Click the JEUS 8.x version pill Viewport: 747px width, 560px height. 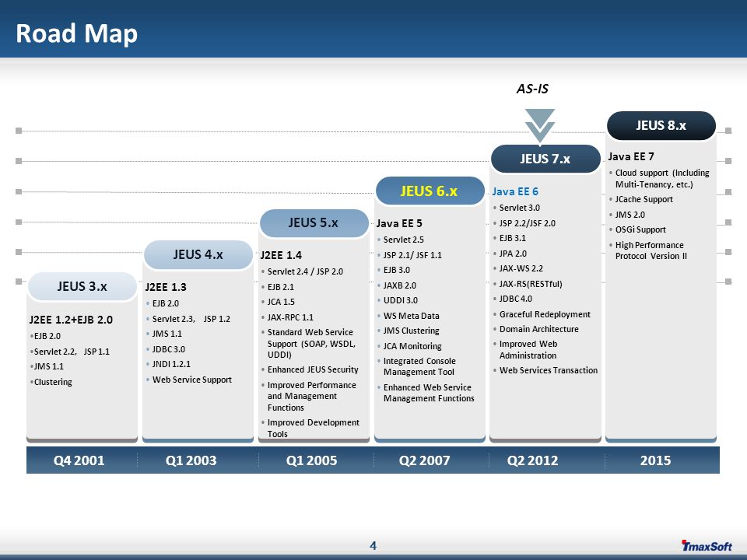point(661,126)
